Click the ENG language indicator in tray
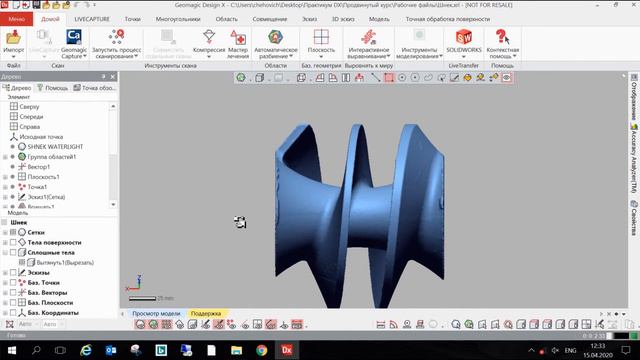 pos(570,350)
